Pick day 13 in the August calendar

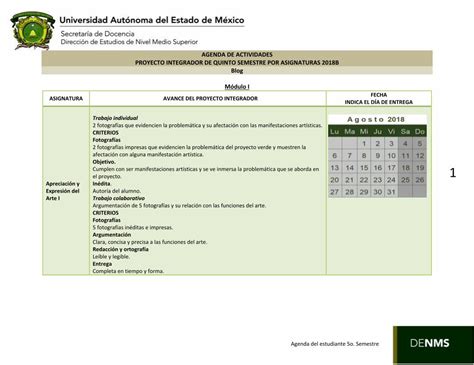[335, 168]
